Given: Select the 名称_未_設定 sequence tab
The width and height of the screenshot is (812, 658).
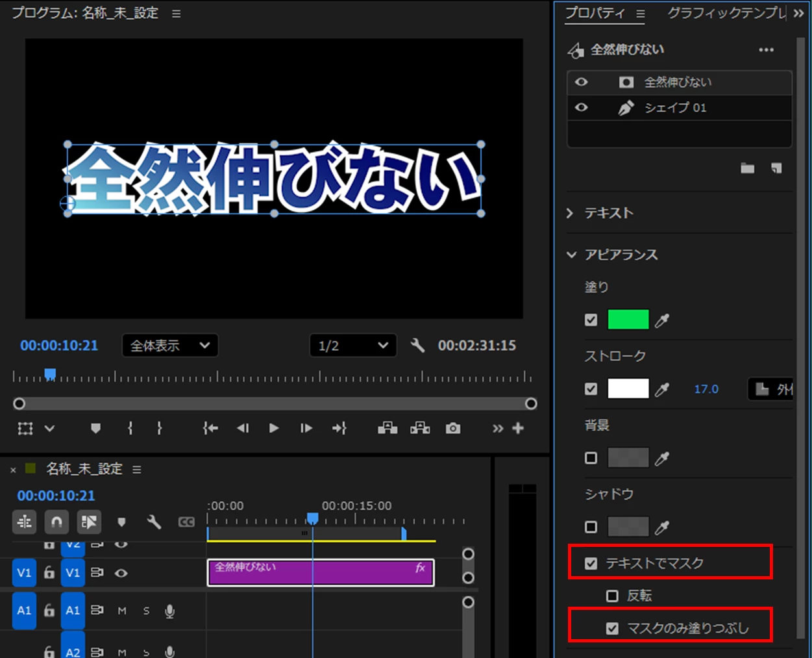Looking at the screenshot, I should [84, 468].
